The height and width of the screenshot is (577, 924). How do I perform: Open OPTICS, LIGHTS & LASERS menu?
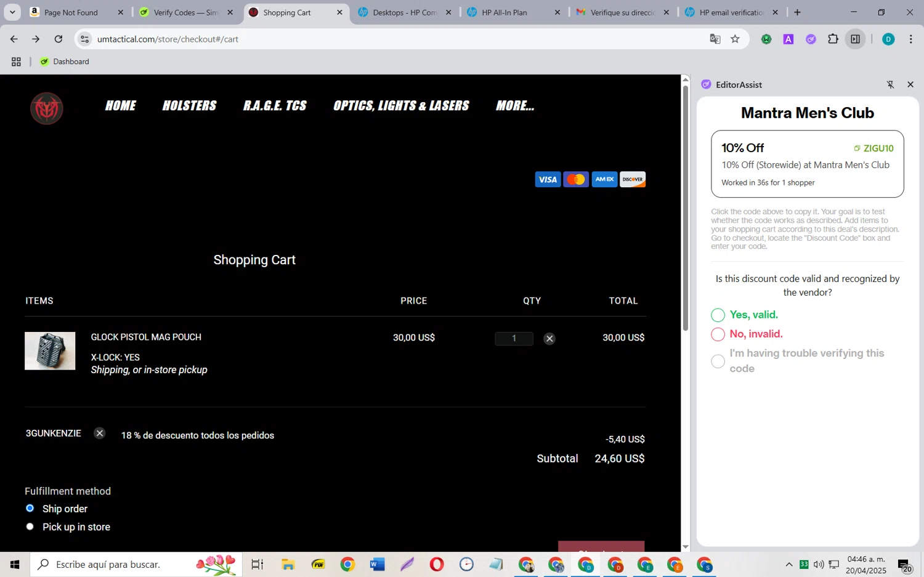(402, 106)
